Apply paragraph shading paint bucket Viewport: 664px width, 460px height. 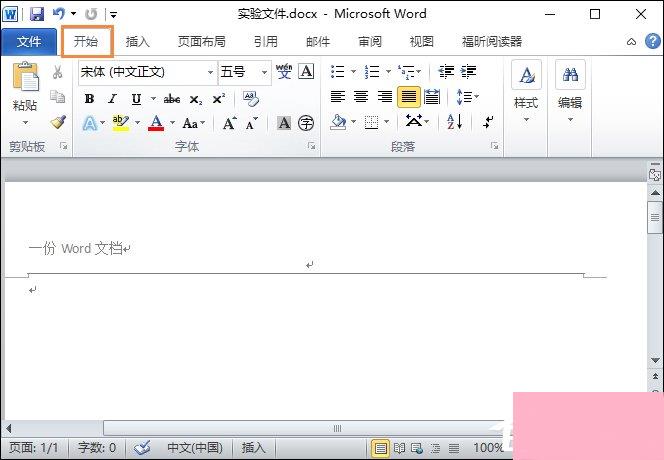(x=338, y=122)
